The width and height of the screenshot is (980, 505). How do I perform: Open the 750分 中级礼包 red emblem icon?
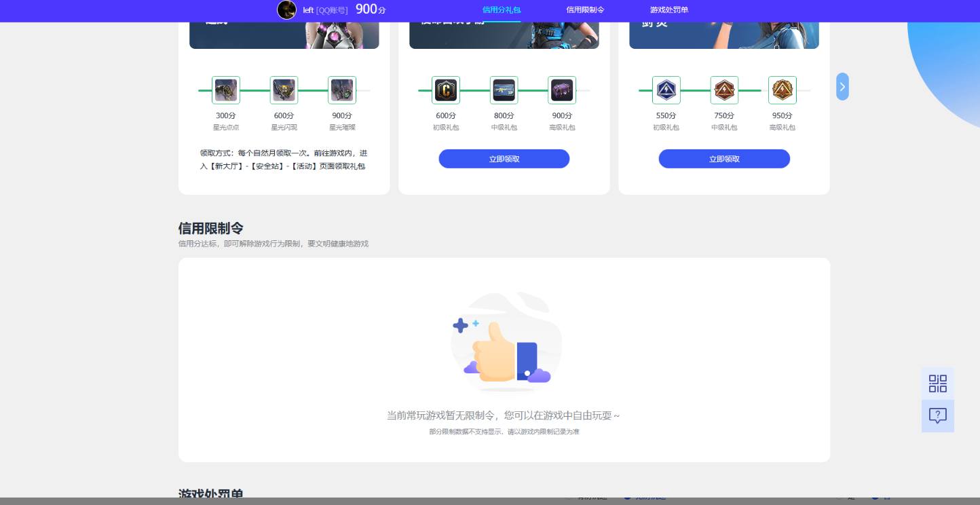click(724, 90)
